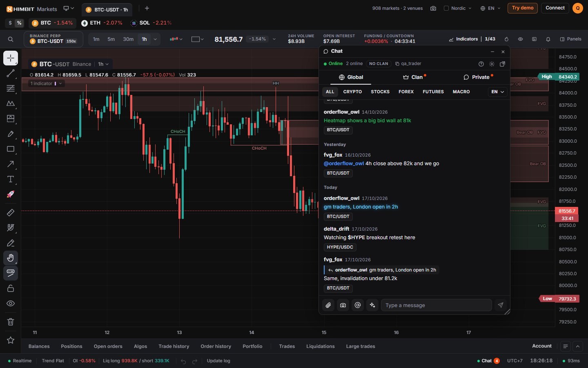Screen dimensions: 588x368
Task: Choose the arrow drawing tool
Action: [x=11, y=164]
